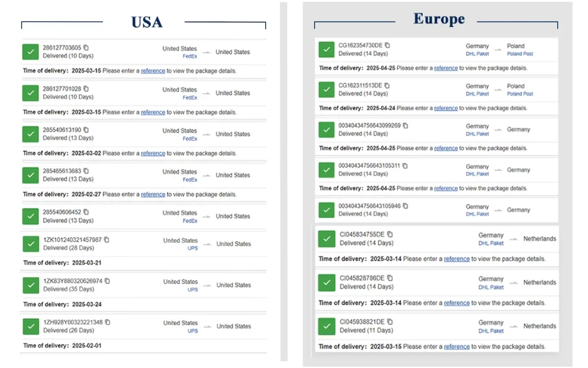The image size is (588, 368).
Task: Open Poland Post link for CG162354730DE
Action: [520, 54]
